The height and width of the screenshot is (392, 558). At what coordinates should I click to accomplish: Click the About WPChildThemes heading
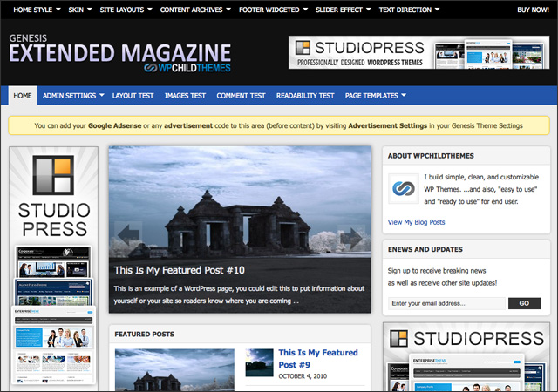[431, 156]
